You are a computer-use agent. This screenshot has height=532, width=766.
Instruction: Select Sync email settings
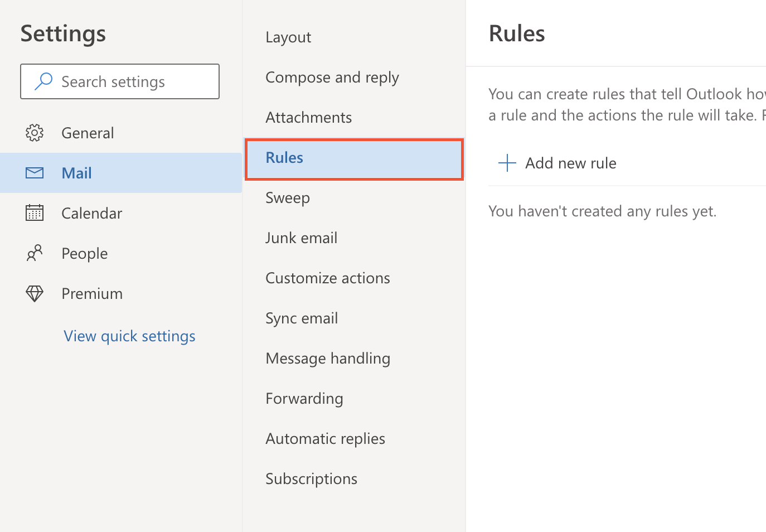click(x=302, y=318)
